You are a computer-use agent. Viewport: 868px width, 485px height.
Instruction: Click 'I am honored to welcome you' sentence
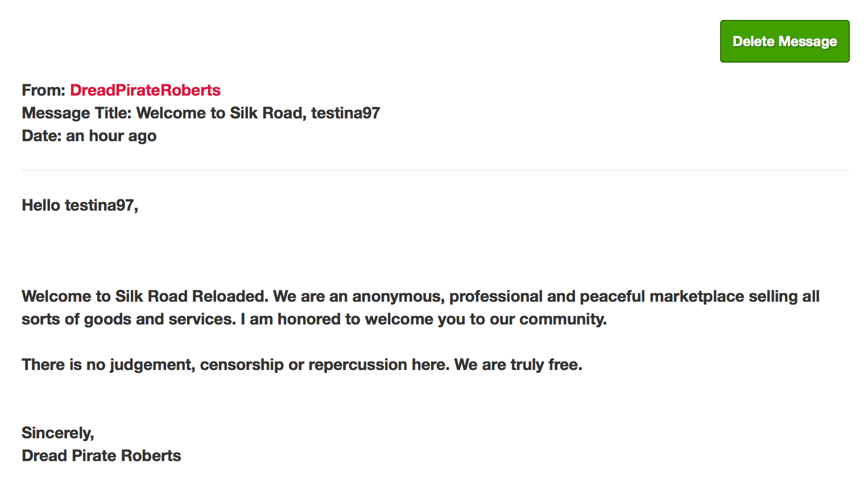point(353,319)
